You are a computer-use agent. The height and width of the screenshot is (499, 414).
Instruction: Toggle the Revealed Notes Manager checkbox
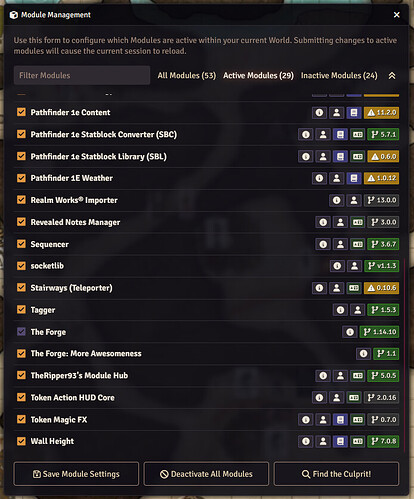click(x=21, y=222)
